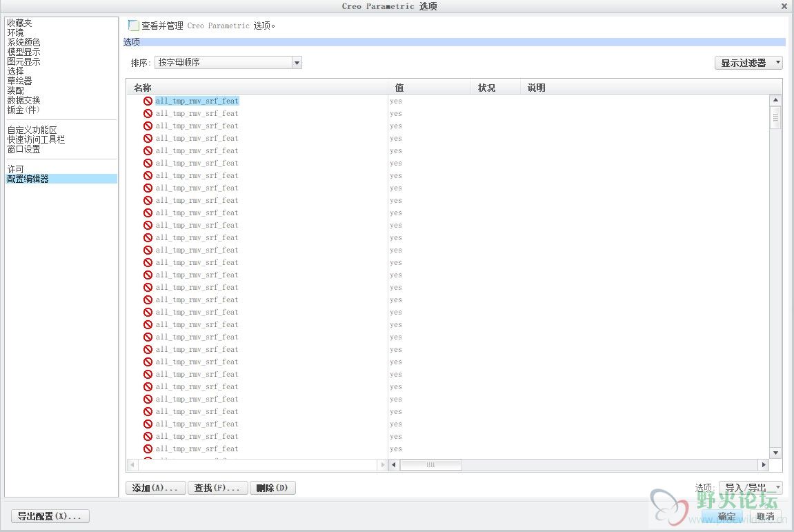Confirm with the 确定 button
The width and height of the screenshot is (794, 532).
pos(726,516)
